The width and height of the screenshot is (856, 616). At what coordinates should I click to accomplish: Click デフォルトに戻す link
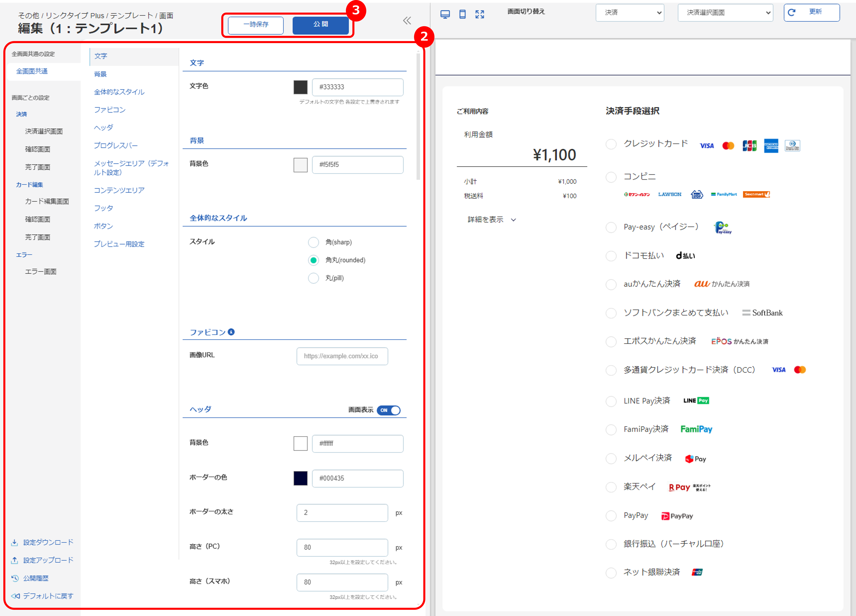coord(48,596)
